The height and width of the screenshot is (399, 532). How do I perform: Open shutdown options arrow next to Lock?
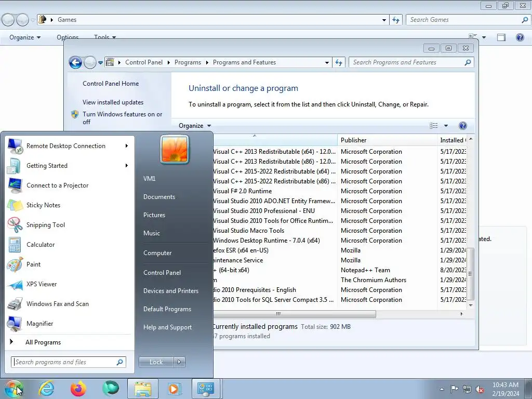point(179,362)
